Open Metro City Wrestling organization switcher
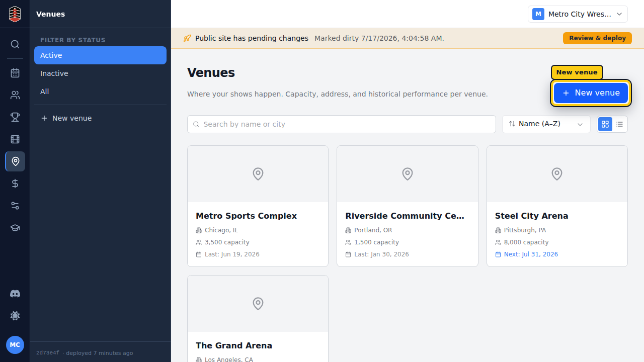Image resolution: width=644 pixels, height=362 pixels. point(578,14)
